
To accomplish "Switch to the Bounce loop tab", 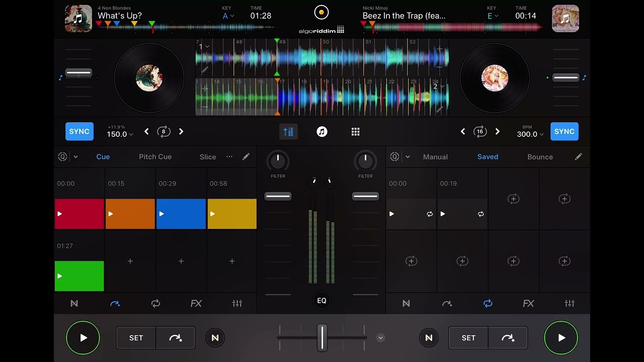I will pyautogui.click(x=540, y=157).
